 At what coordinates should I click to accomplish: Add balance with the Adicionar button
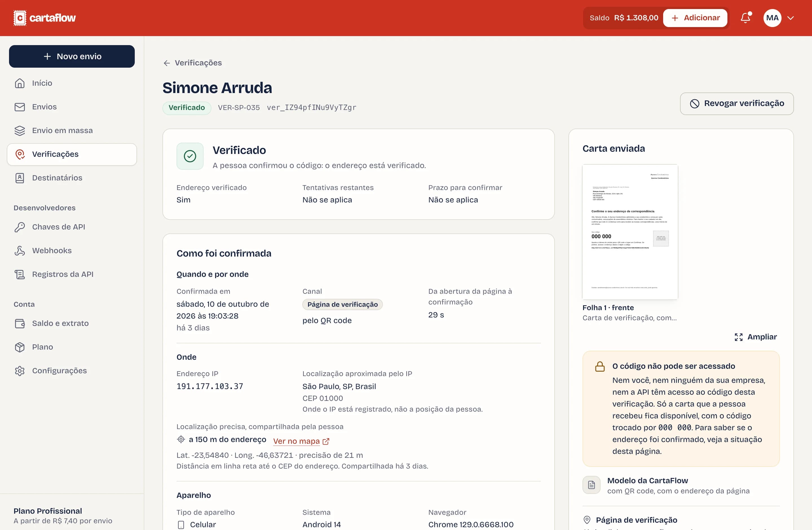coord(695,18)
